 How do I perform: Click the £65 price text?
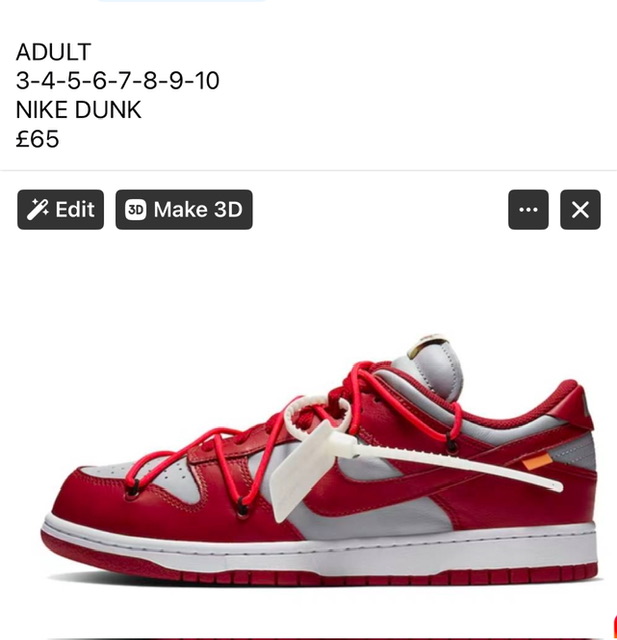click(x=37, y=139)
